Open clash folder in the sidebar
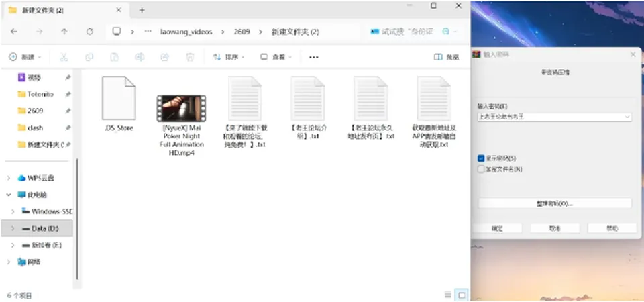Viewport: 644px width, 302px height. click(36, 128)
